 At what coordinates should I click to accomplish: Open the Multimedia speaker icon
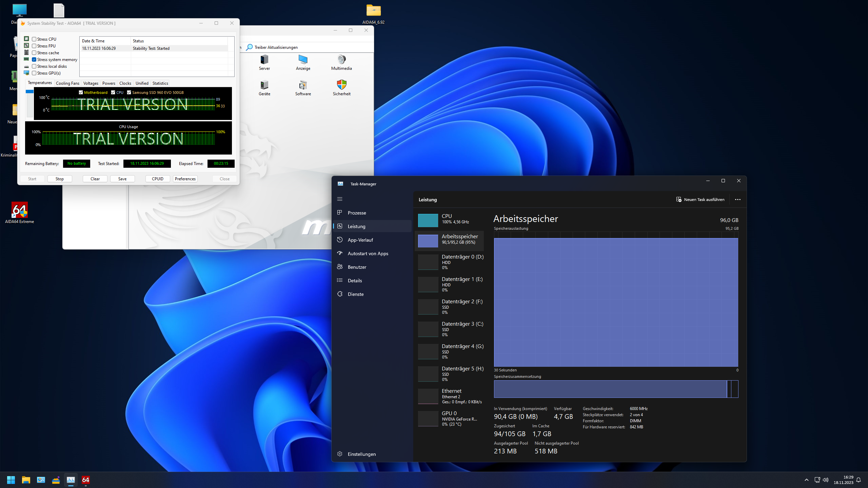pos(341,63)
